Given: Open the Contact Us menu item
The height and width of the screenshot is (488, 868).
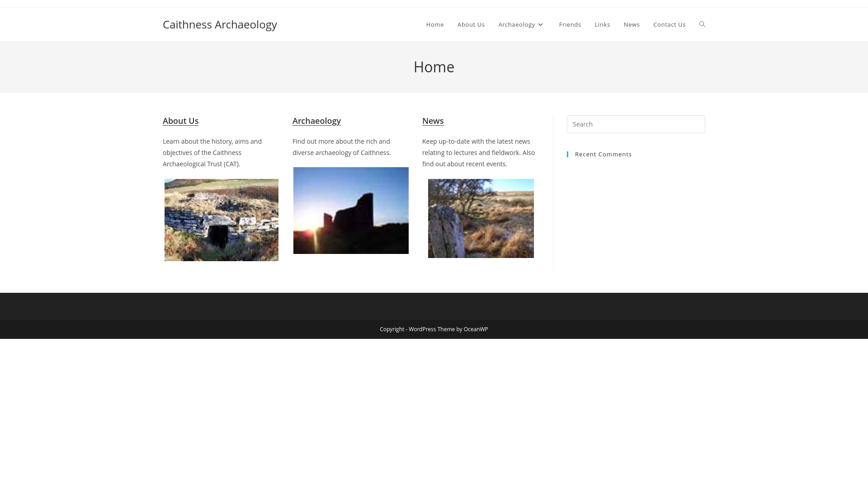Looking at the screenshot, I should [669, 24].
